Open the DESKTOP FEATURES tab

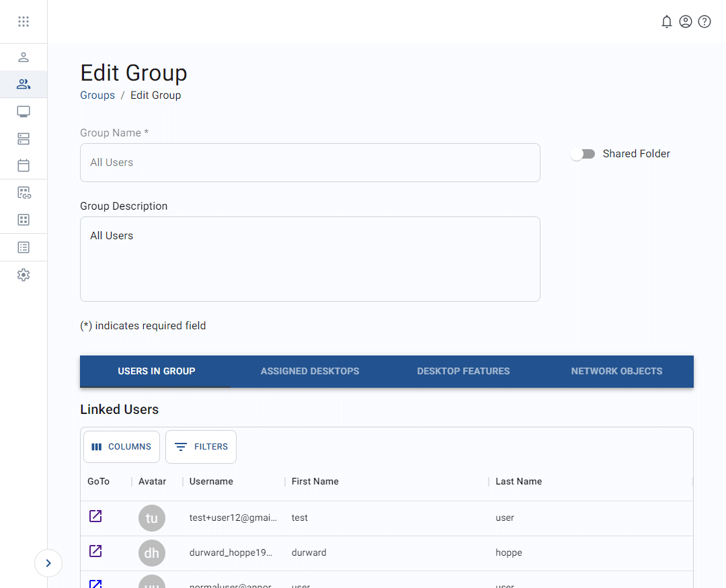[463, 371]
